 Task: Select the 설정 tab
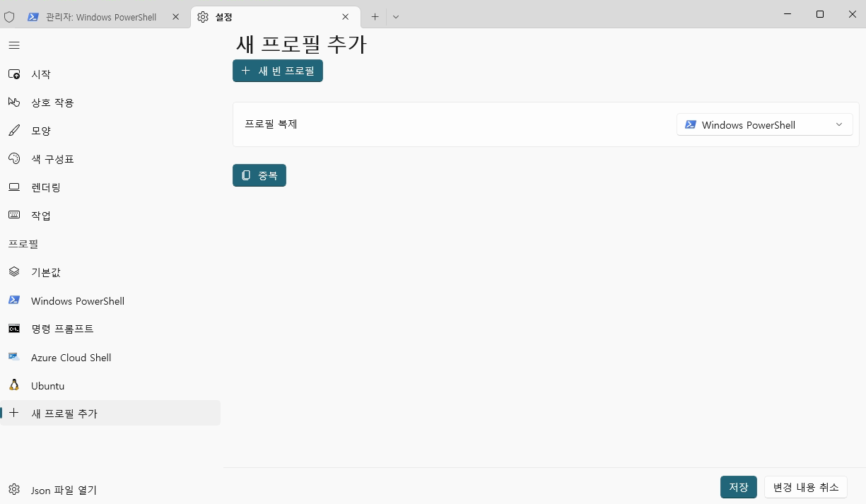tap(276, 17)
